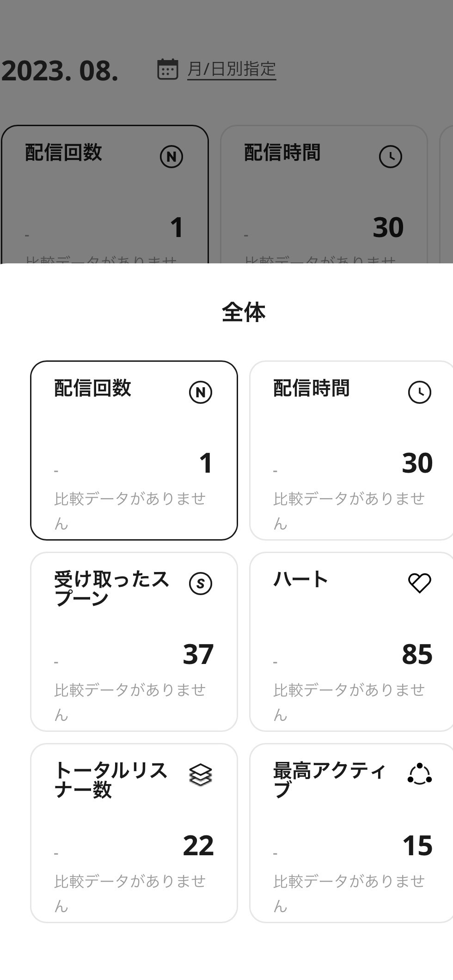The width and height of the screenshot is (453, 980).
Task: Select the 配信回数 card in the 全体 sheet
Action: click(134, 450)
